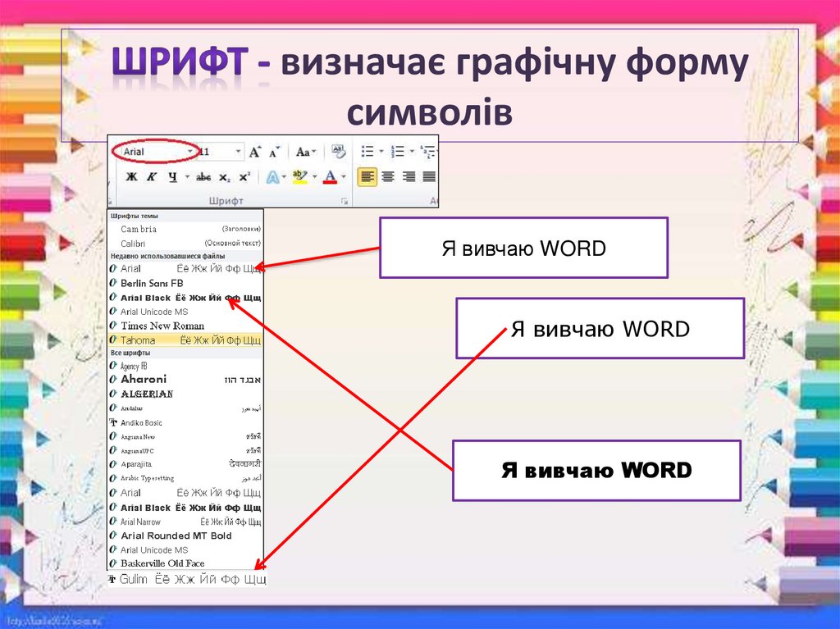Open the Change Case (Aa) menu

tap(307, 153)
